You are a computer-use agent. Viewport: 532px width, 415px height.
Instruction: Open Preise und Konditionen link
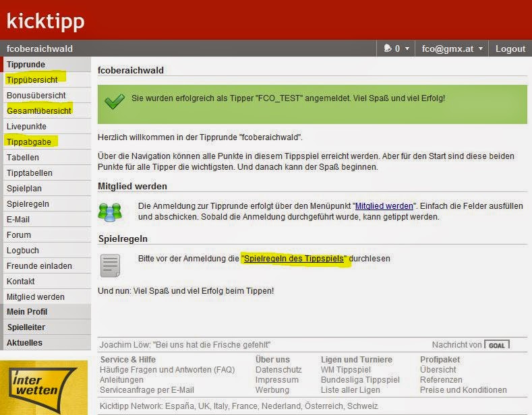coord(463,390)
